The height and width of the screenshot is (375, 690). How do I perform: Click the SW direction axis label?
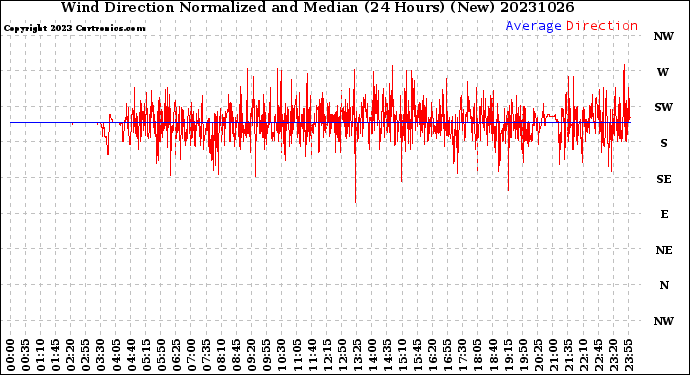point(664,107)
